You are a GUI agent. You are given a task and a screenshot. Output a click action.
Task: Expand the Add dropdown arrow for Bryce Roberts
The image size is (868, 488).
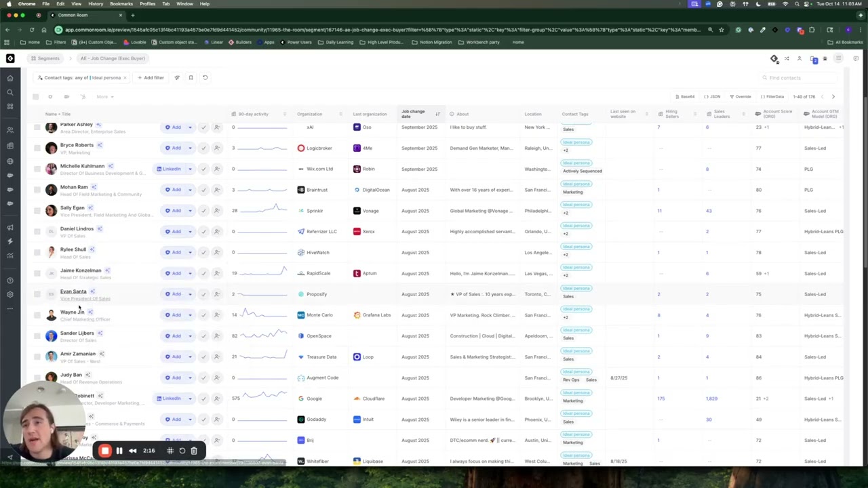click(x=190, y=148)
